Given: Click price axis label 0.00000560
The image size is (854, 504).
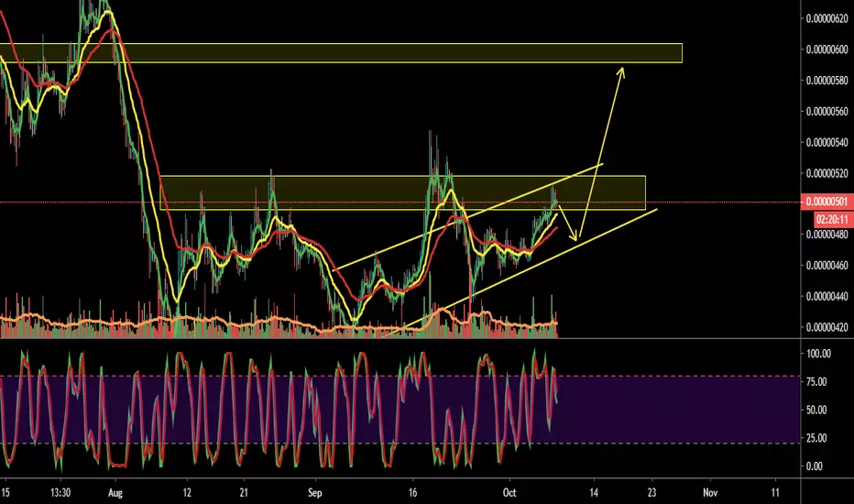Looking at the screenshot, I should pos(827,112).
